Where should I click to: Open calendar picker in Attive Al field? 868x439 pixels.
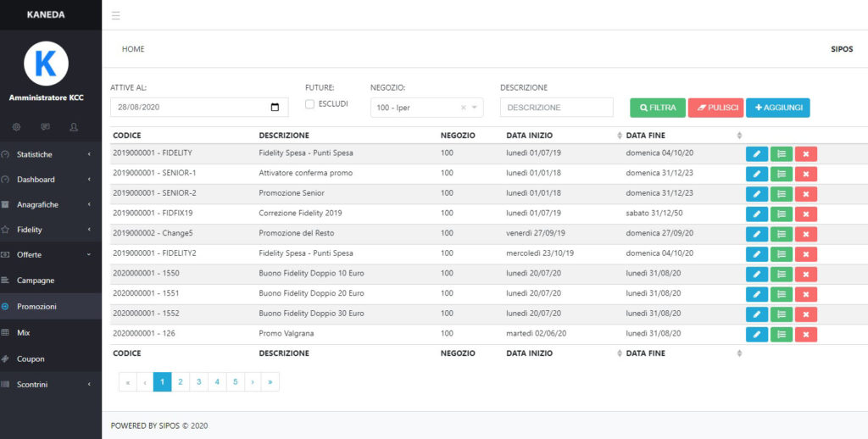275,108
